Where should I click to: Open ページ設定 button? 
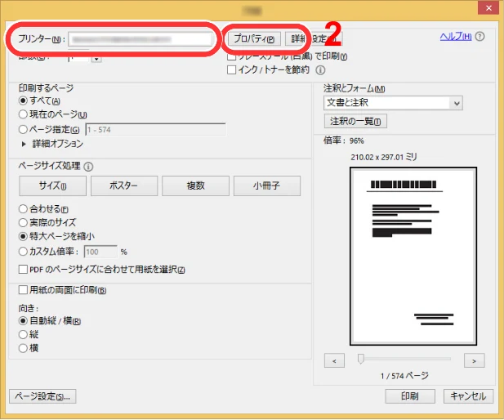[42, 396]
